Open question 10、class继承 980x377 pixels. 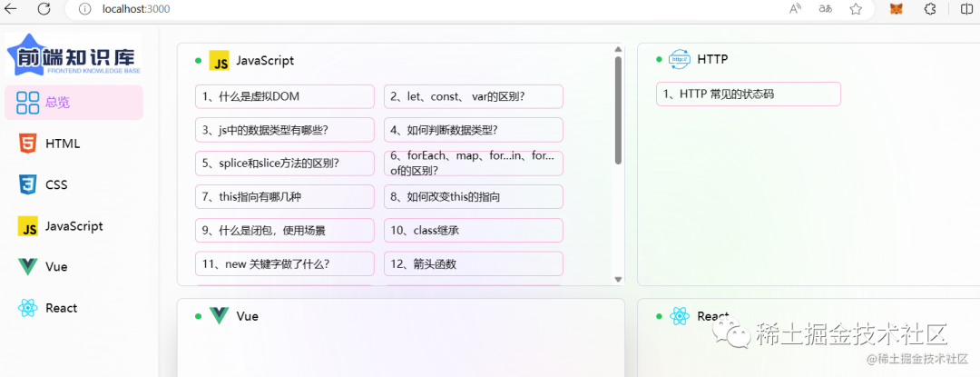(x=474, y=231)
